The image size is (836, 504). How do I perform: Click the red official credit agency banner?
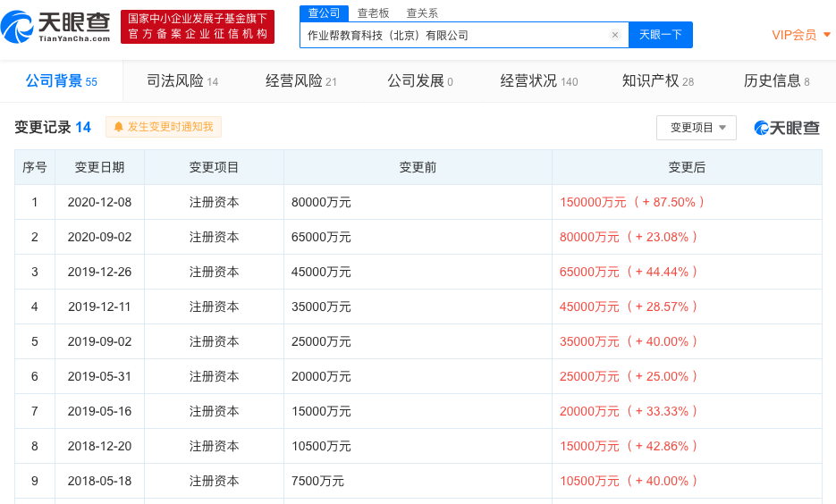pos(198,26)
